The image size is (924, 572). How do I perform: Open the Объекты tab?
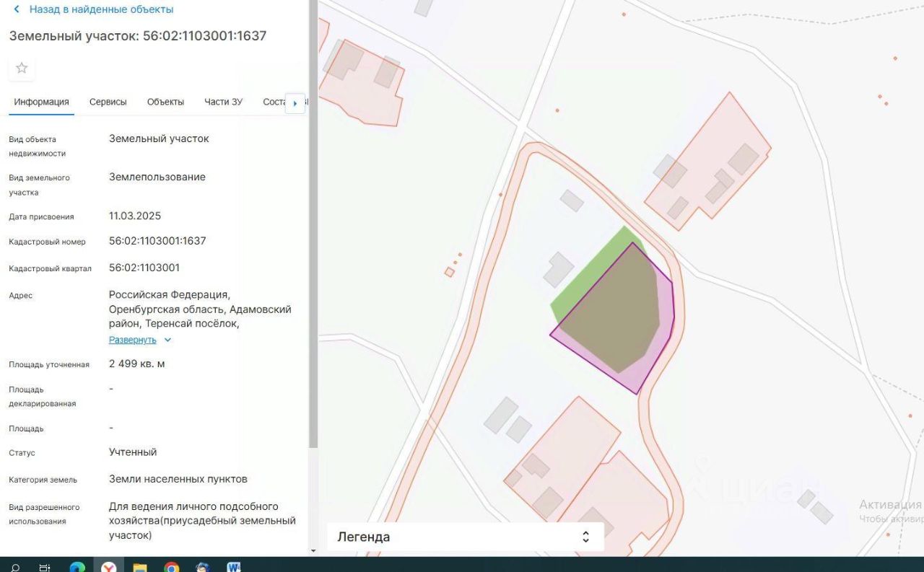[x=165, y=102]
